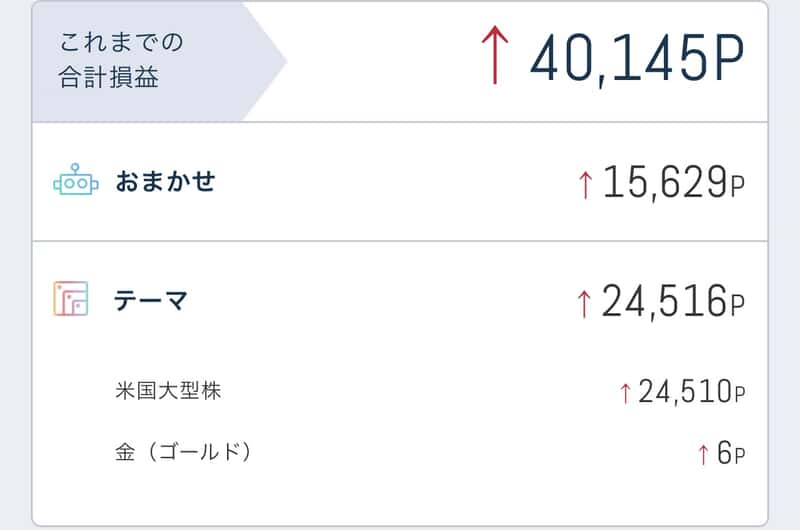Image resolution: width=800 pixels, height=530 pixels.
Task: Click the これまでの合計損益 header label
Action: pos(121,60)
